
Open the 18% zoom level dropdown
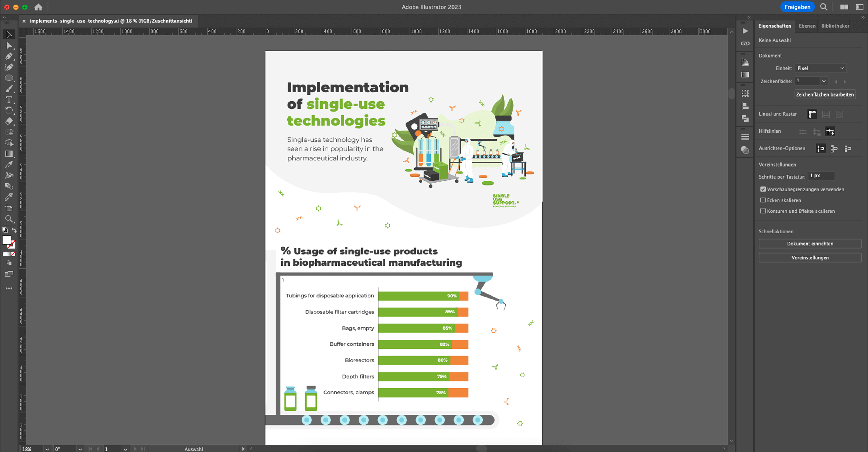[47, 449]
